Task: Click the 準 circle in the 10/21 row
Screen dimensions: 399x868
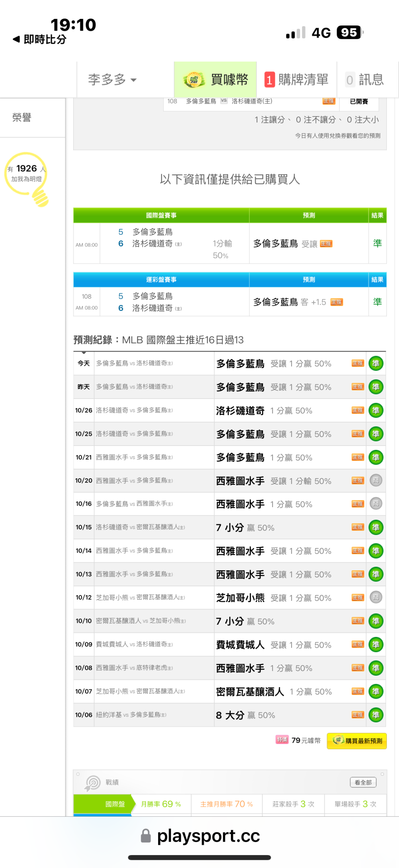Action: click(x=376, y=457)
